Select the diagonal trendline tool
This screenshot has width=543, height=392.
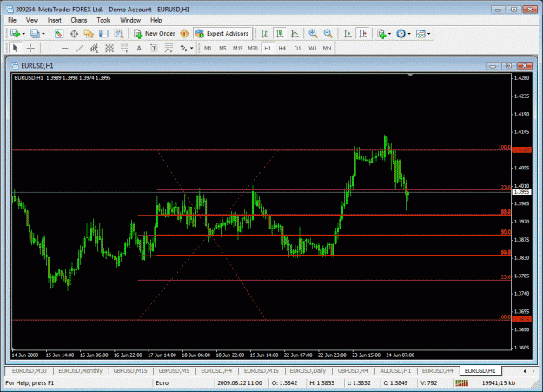click(x=80, y=48)
